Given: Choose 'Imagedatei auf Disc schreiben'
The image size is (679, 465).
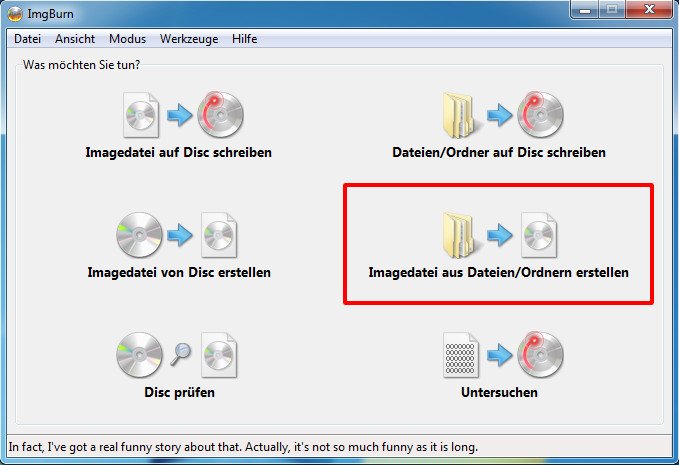Looking at the screenshot, I should pos(178,152).
